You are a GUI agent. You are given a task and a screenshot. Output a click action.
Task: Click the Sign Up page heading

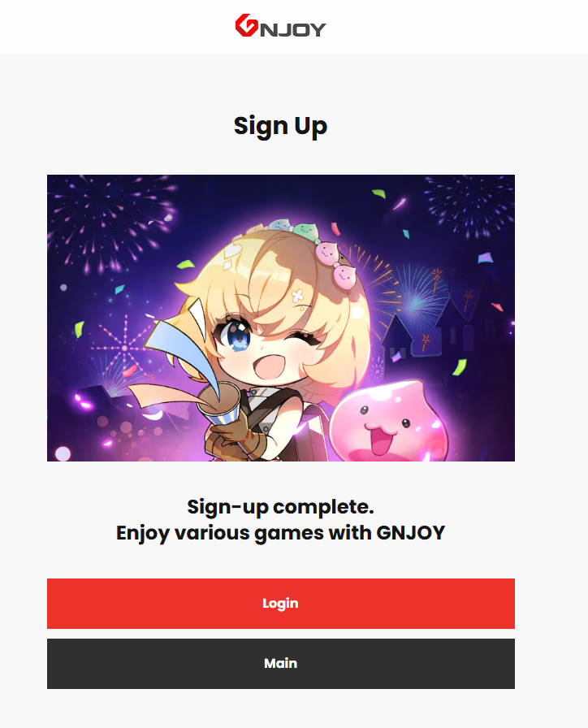click(x=280, y=126)
